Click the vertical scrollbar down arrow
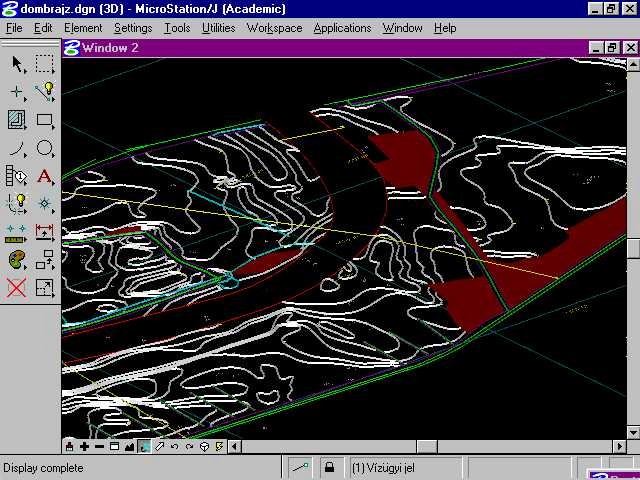640x480 pixels. [x=633, y=432]
